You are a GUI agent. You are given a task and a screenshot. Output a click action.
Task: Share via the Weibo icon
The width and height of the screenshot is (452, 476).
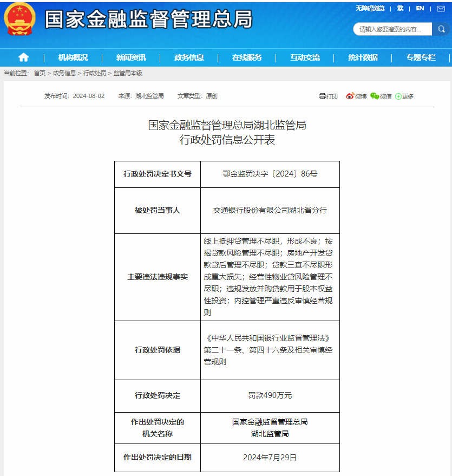pos(350,96)
